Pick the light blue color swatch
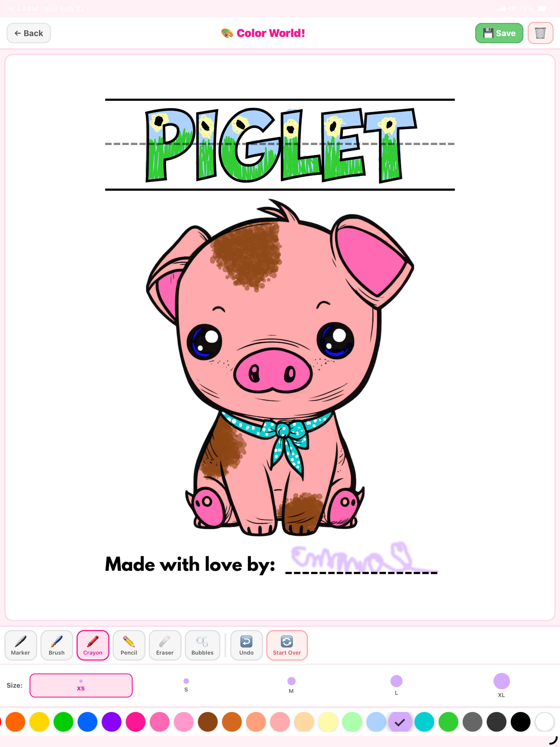 376,722
